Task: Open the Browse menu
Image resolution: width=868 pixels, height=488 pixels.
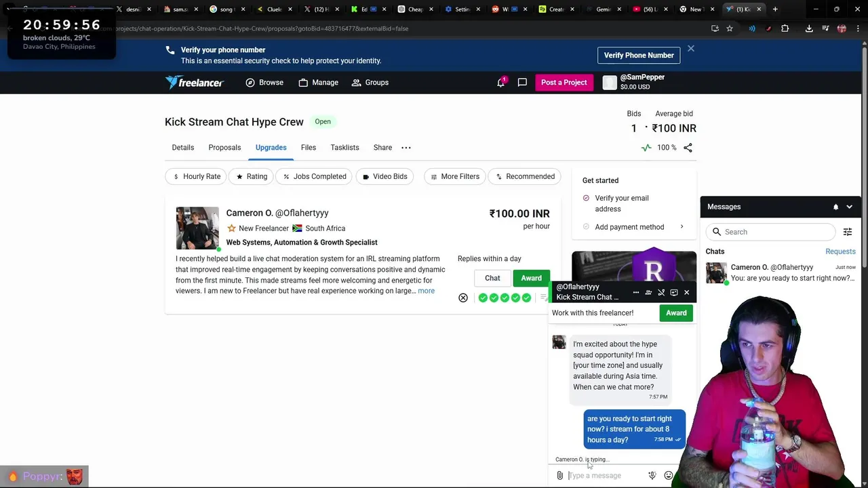Action: [x=264, y=83]
